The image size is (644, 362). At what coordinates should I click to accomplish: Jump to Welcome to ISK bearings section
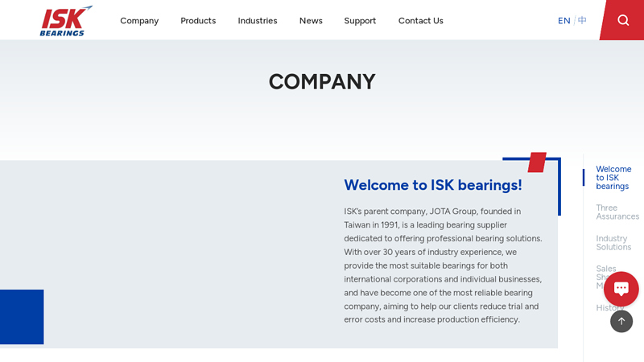pyautogui.click(x=613, y=178)
